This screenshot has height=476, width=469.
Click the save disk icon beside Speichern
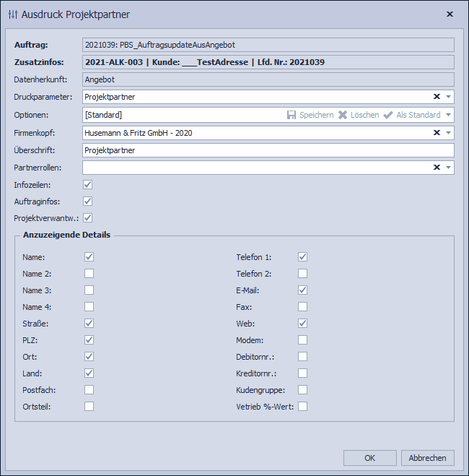click(x=292, y=115)
